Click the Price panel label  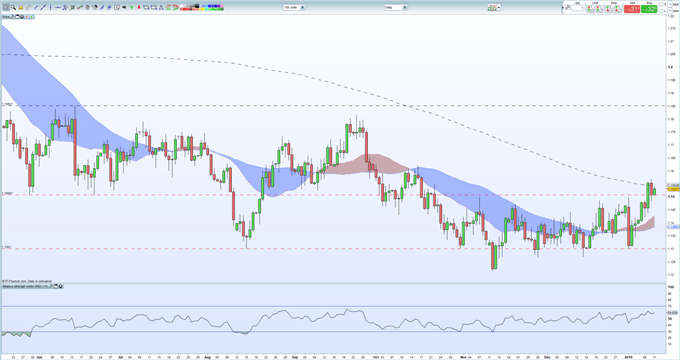pyautogui.click(x=6, y=16)
